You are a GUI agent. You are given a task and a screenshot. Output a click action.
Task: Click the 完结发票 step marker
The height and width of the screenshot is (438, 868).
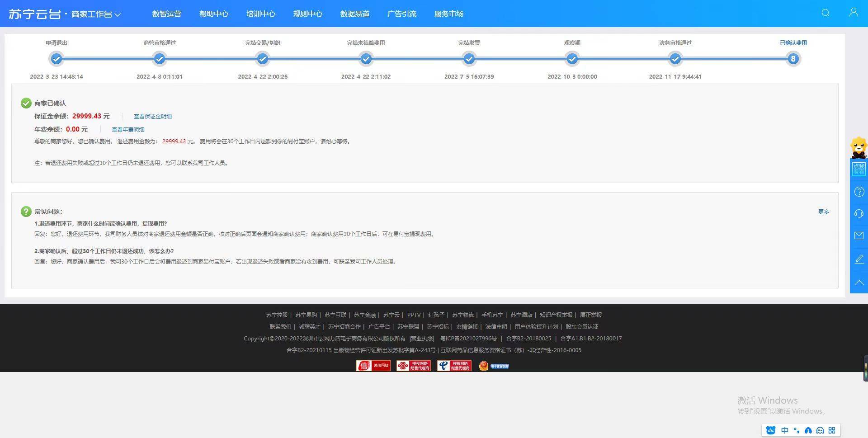coord(469,59)
